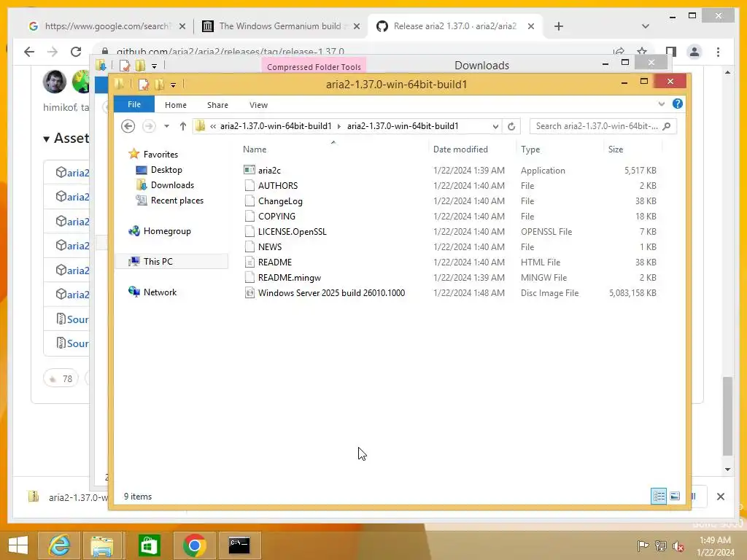Screen dimensions: 747x560
Task: Expand the ribbon with chevron arrow
Action: (x=661, y=104)
